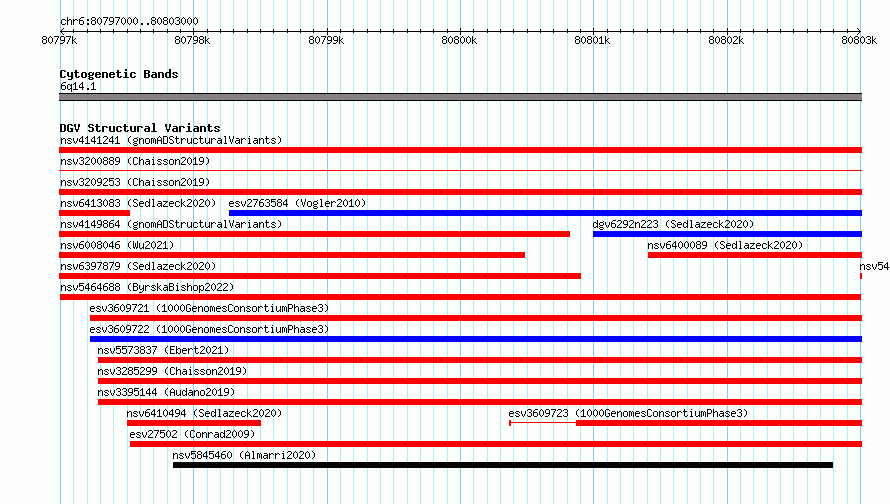890x504 pixels.
Task: Select the nsv5464688 red bar
Action: (460, 297)
